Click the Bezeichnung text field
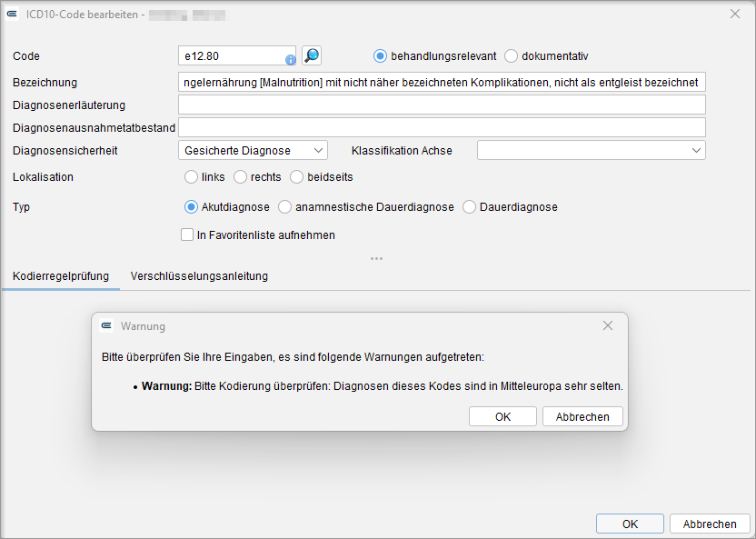Screen dimensions: 756x539 (442, 83)
